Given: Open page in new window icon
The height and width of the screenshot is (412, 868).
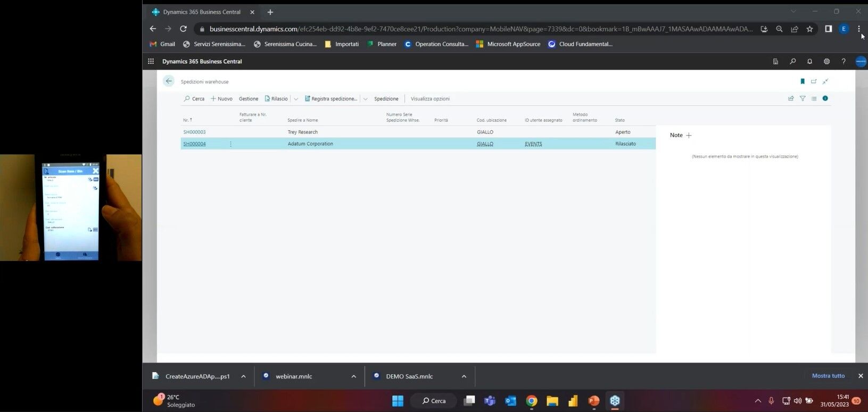Looking at the screenshot, I should pyautogui.click(x=814, y=81).
